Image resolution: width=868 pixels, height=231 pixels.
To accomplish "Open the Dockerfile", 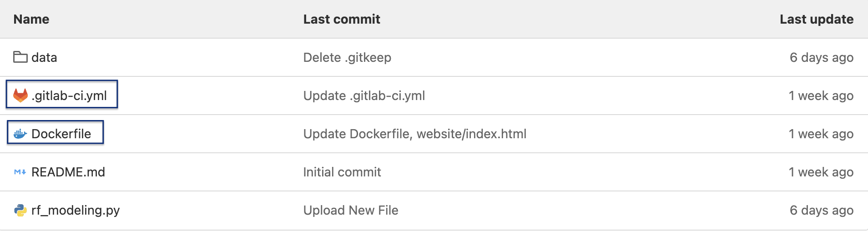I will pyautogui.click(x=61, y=134).
